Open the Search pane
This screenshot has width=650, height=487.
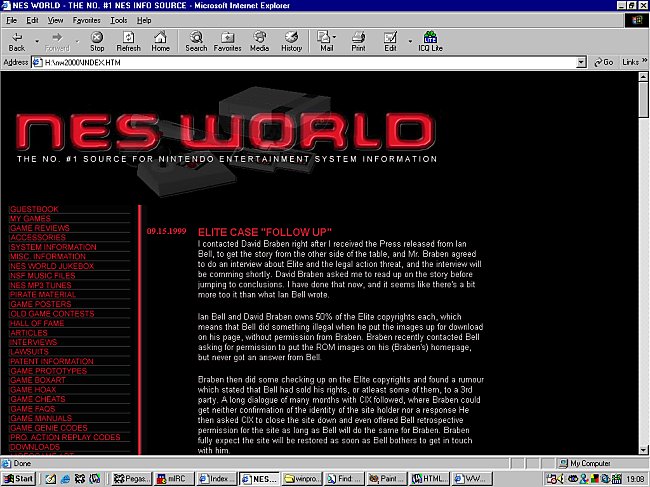pos(196,41)
